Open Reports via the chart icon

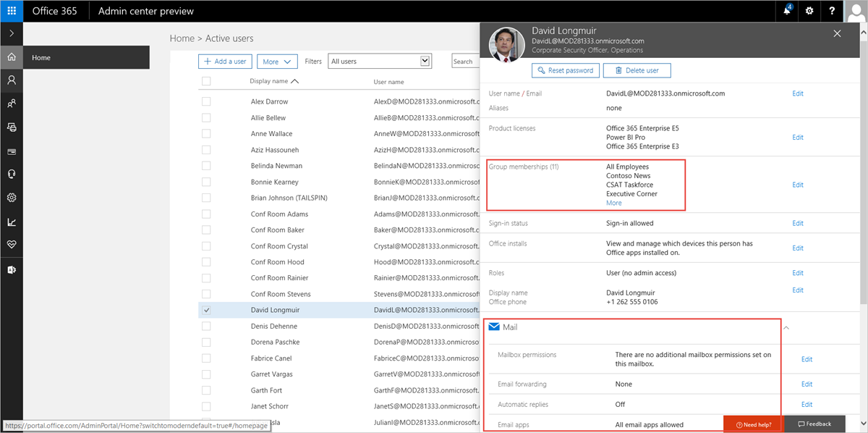tap(11, 221)
